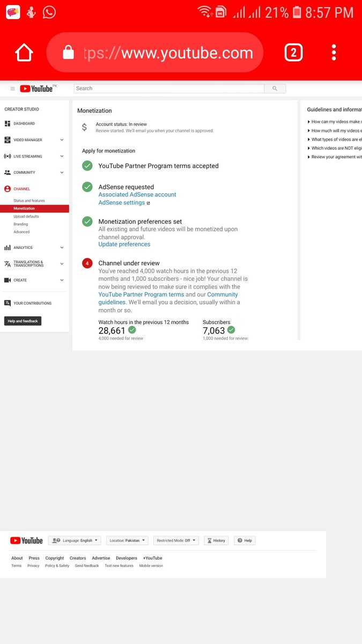The height and width of the screenshot is (644, 362).
Task: Click the Update preferences link
Action: [x=124, y=244]
